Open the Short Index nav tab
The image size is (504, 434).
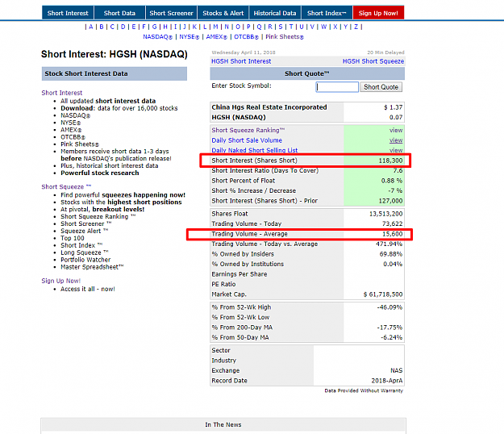point(327,13)
